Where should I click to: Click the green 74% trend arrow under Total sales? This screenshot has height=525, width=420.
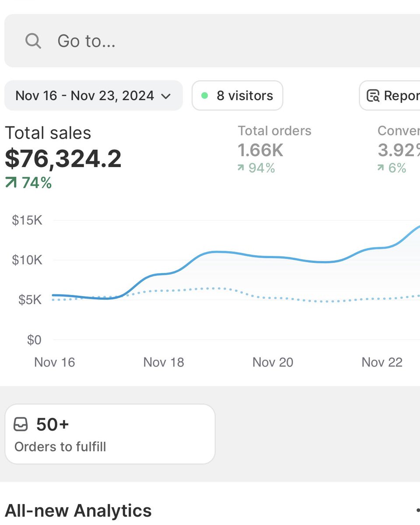coord(10,183)
